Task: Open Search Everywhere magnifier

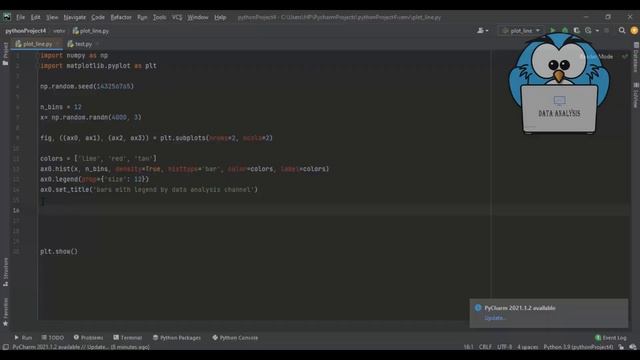Action: click(x=622, y=31)
